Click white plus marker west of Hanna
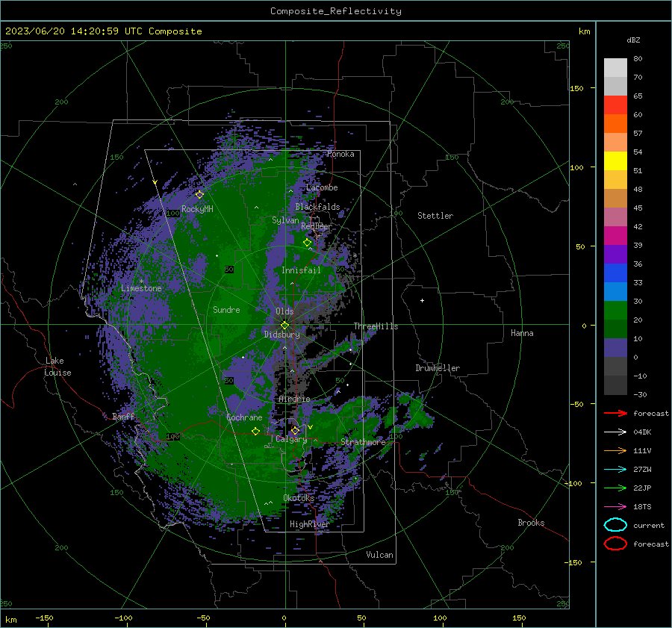The height and width of the screenshot is (628, 672). (422, 300)
